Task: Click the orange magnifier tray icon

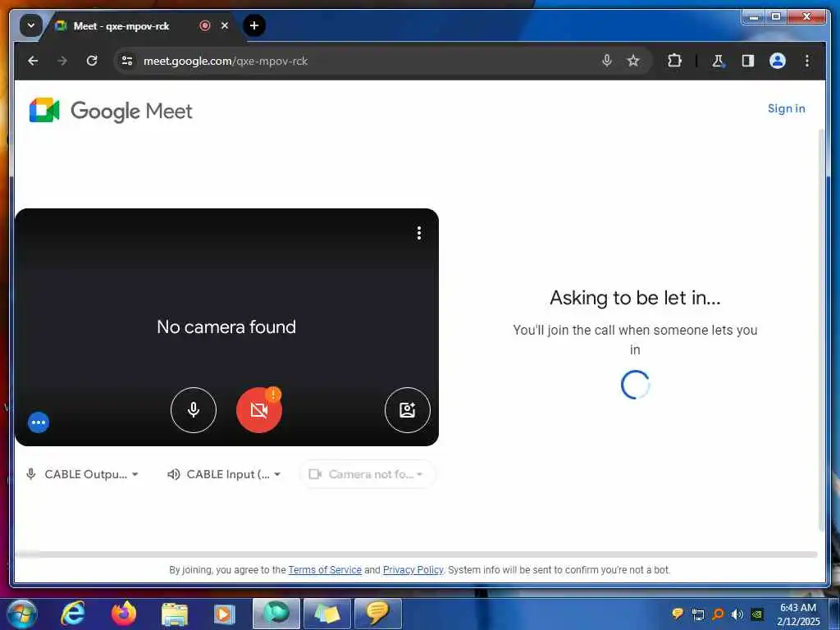Action: (718, 614)
